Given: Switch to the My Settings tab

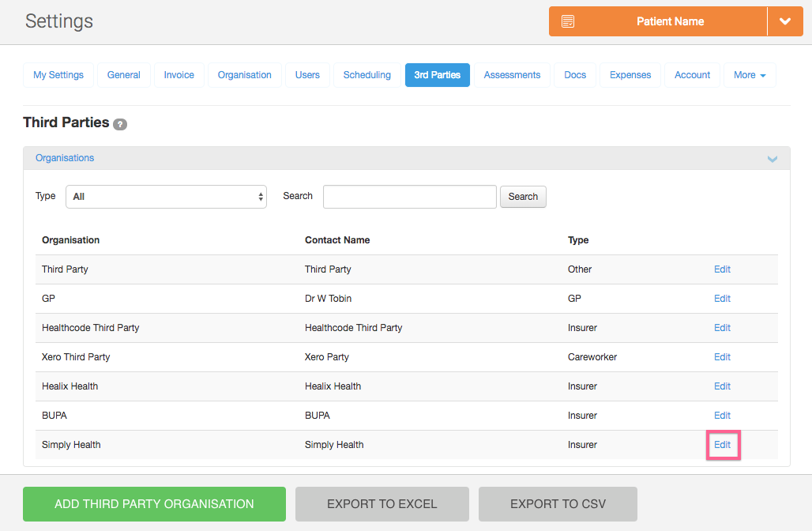Looking at the screenshot, I should tap(58, 75).
